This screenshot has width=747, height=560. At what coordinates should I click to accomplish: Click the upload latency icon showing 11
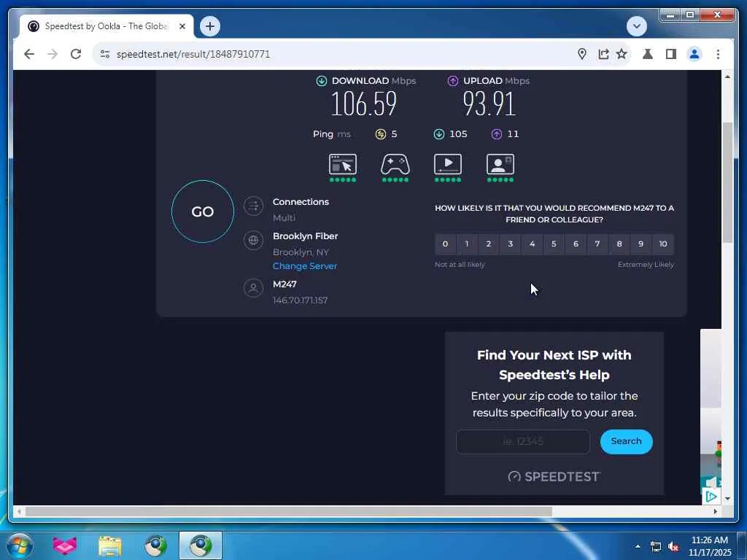coord(496,134)
